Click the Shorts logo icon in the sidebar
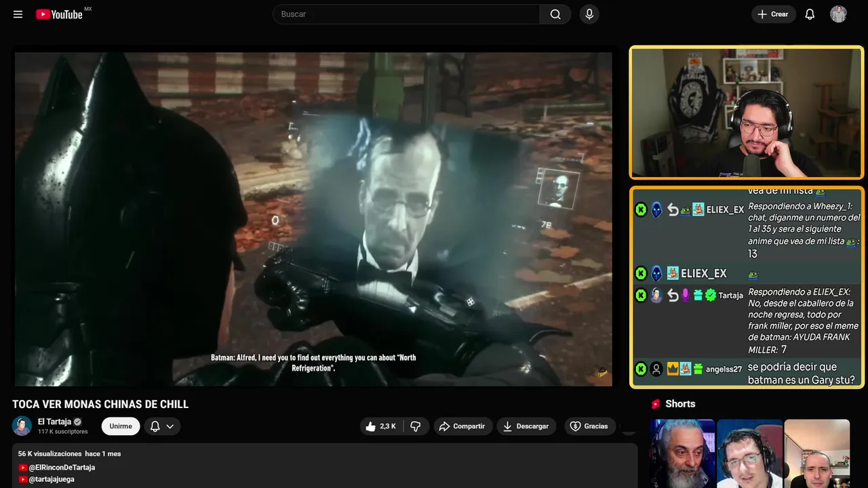The image size is (868, 488). 656,404
